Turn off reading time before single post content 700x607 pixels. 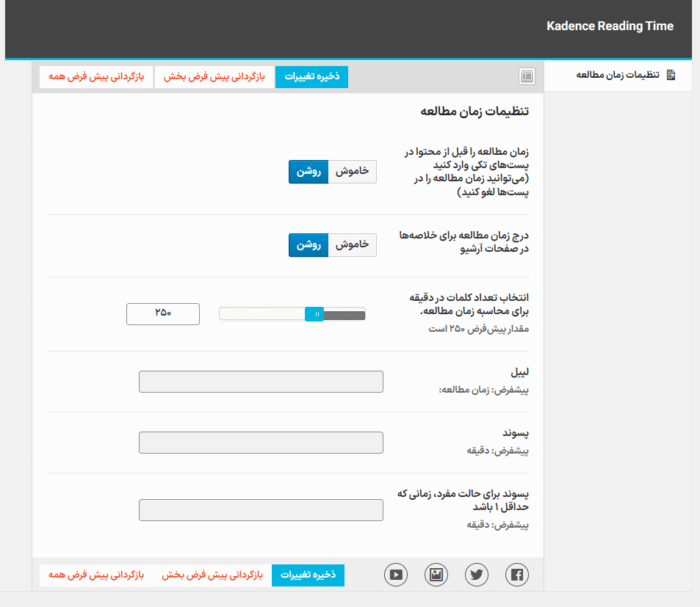352,172
